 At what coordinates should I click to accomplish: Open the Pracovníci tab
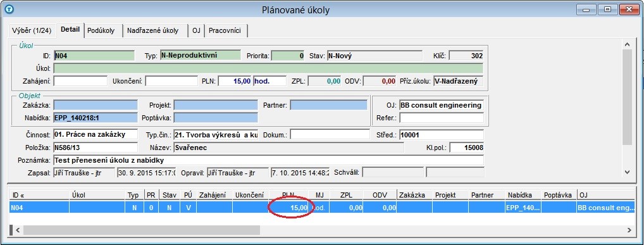(x=225, y=31)
